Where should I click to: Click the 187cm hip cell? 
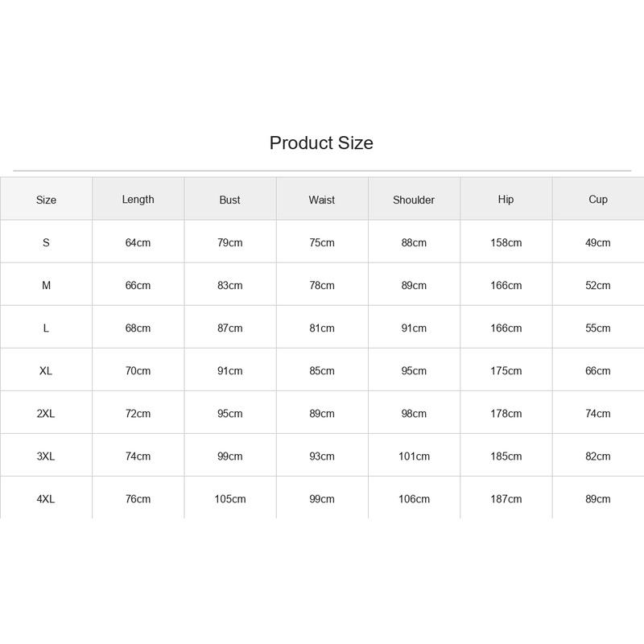click(x=506, y=498)
